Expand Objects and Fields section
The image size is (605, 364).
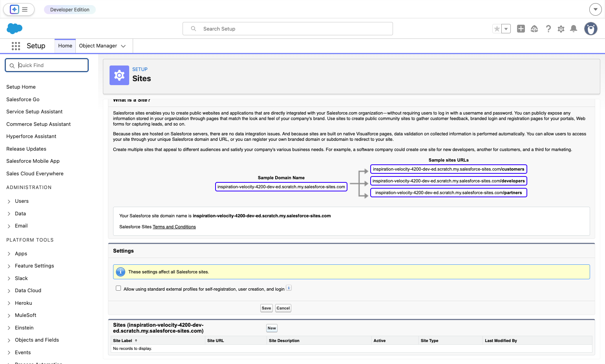coord(9,340)
